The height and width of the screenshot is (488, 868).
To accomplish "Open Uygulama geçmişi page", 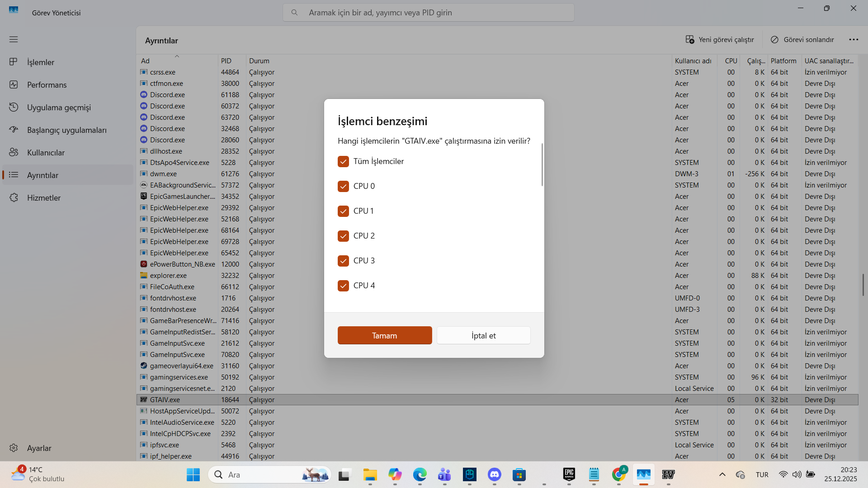I will click(x=68, y=107).
